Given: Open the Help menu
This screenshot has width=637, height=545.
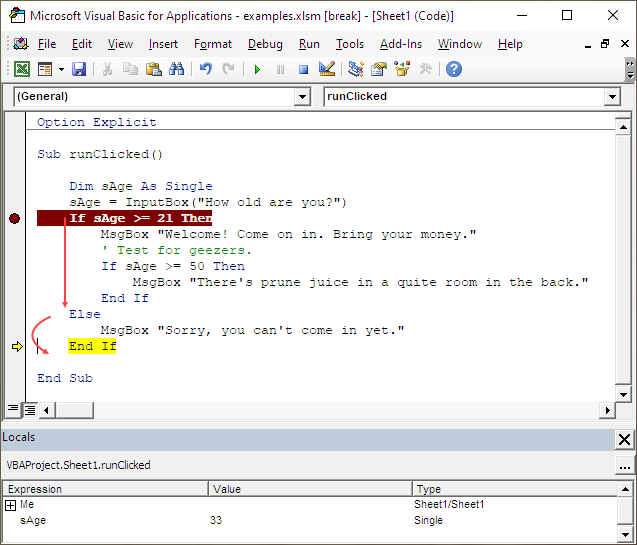Looking at the screenshot, I should pos(510,44).
